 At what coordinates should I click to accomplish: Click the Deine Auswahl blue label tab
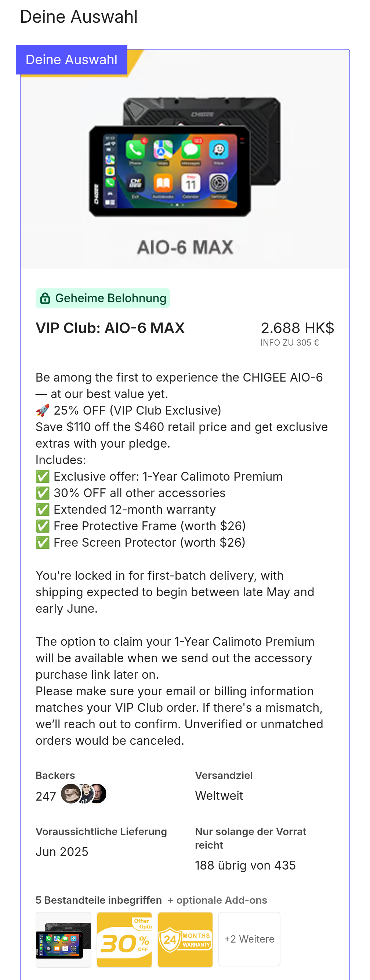72,60
